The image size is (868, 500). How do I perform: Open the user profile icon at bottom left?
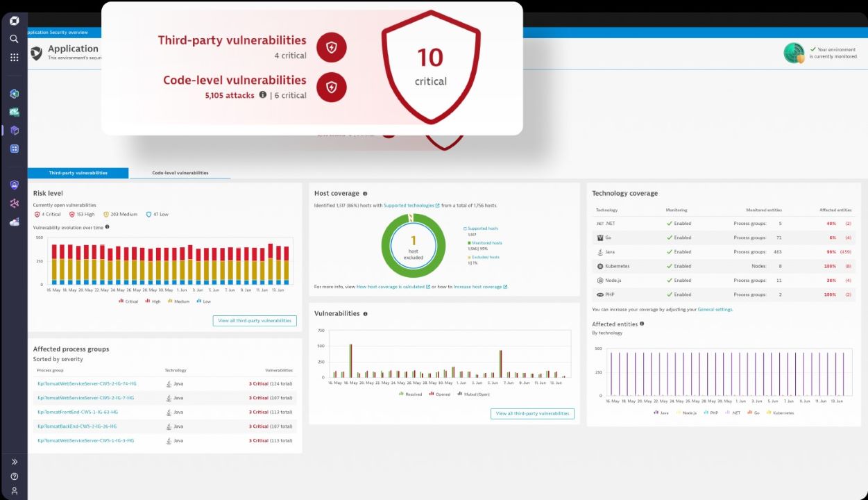(14, 492)
